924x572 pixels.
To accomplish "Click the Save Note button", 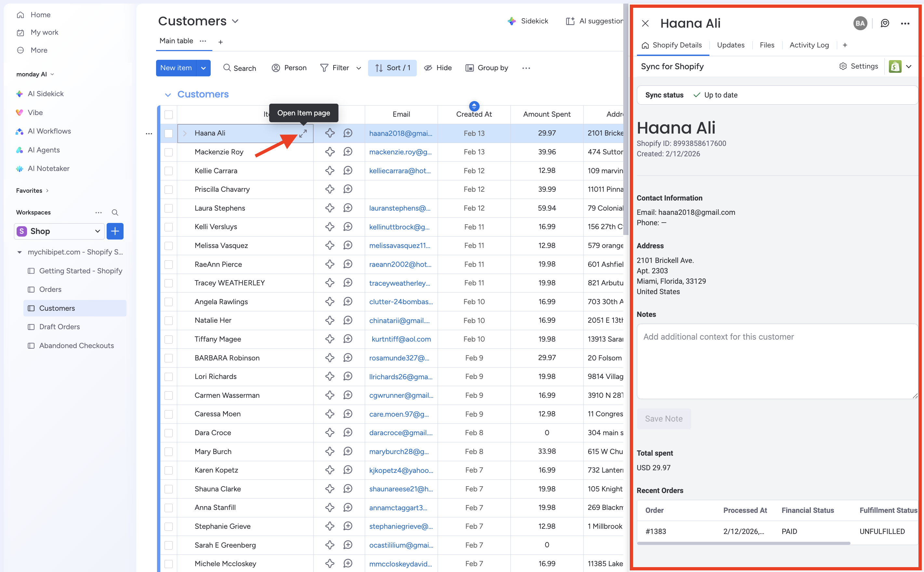I will pos(664,419).
